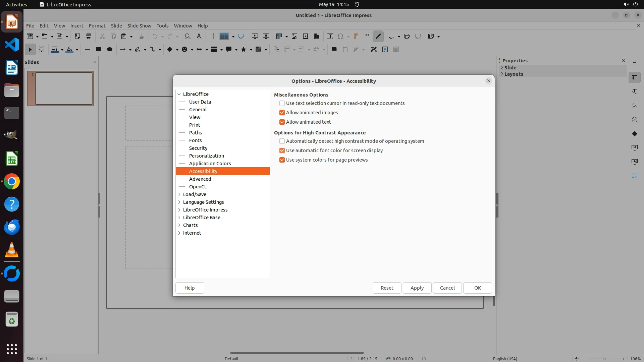
Task: Open the Format menu
Action: point(97,25)
